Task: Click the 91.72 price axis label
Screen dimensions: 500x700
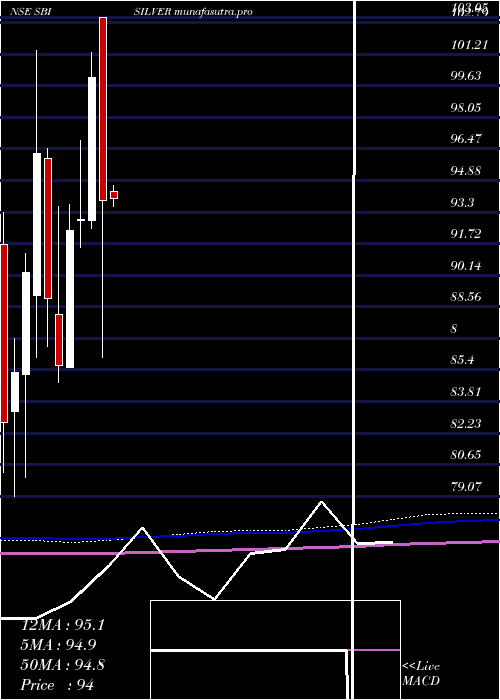Action: click(x=466, y=233)
